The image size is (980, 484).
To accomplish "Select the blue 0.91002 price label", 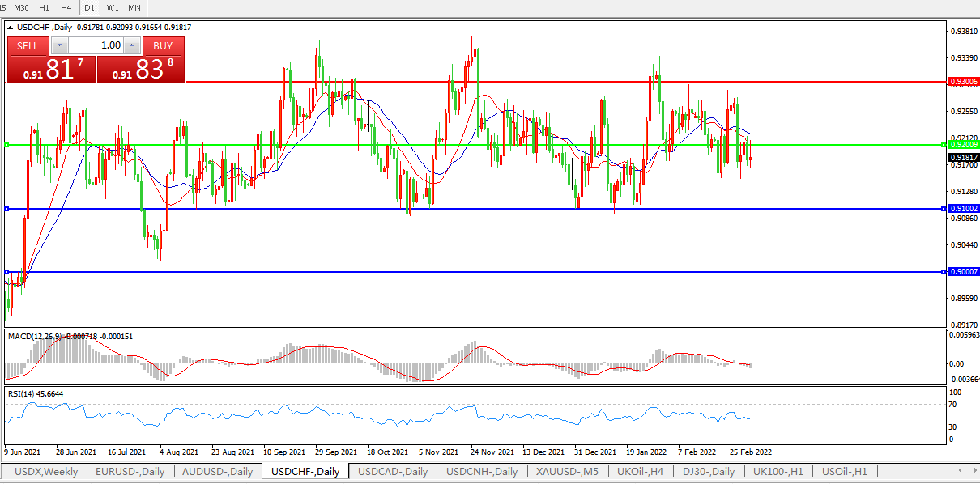I will tap(963, 209).
